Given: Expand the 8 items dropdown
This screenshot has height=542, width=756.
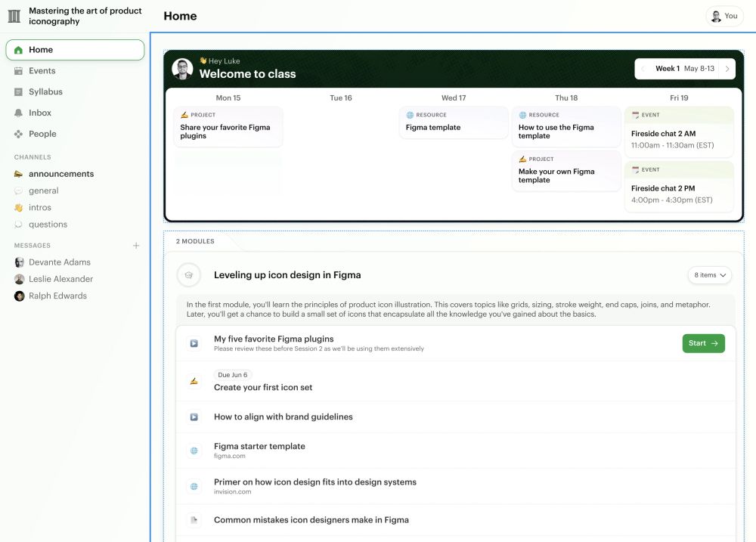Looking at the screenshot, I should tap(710, 275).
